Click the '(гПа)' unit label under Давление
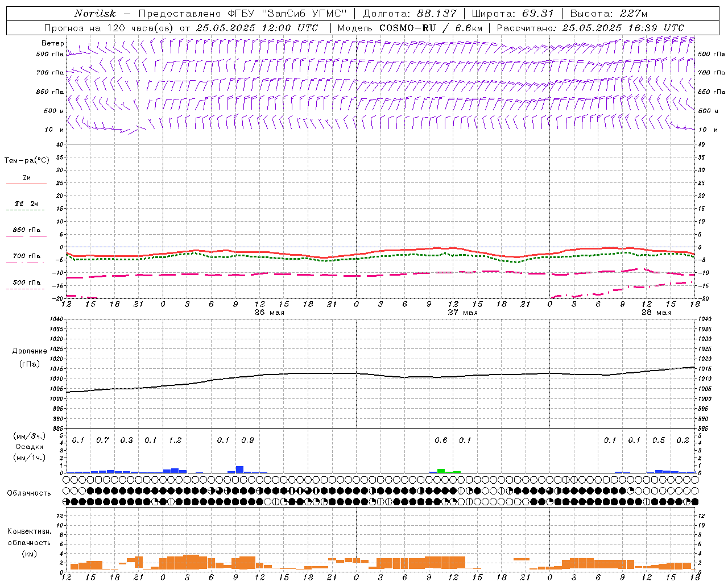This screenshot has width=728, height=582. [30, 364]
